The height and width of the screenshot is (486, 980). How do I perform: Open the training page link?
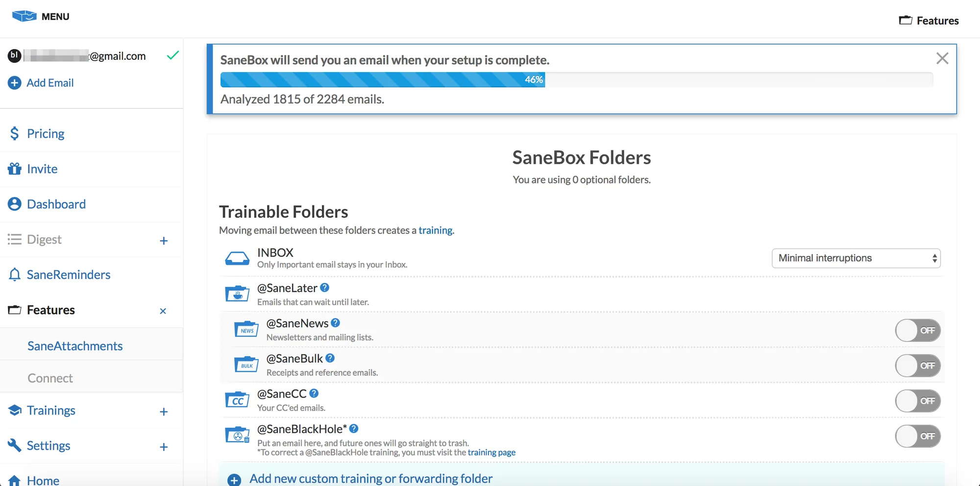[x=491, y=452]
